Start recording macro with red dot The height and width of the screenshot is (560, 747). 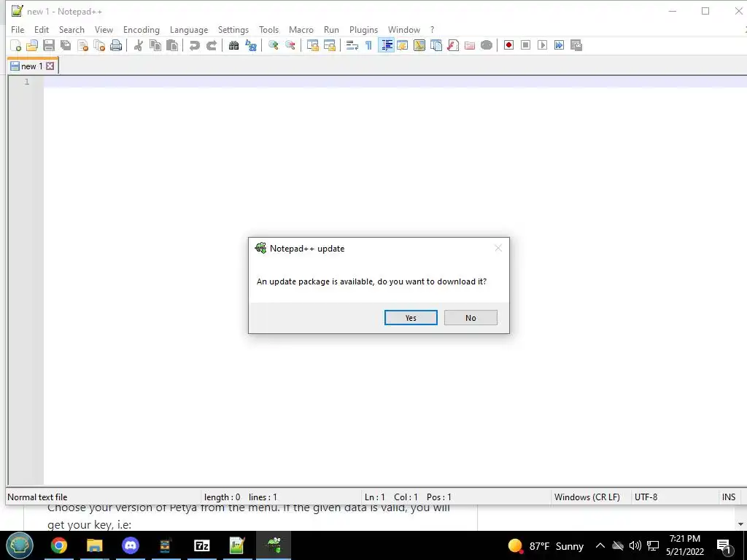[x=508, y=45]
